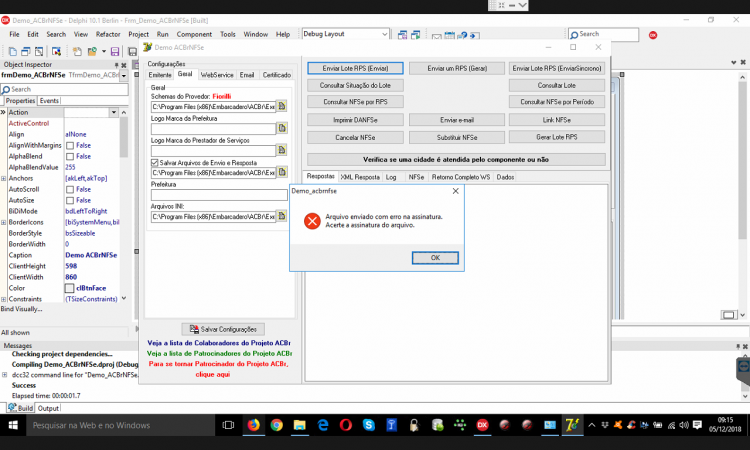Pin the Object Inspector panel
The width and height of the screenshot is (750, 450).
point(116,65)
